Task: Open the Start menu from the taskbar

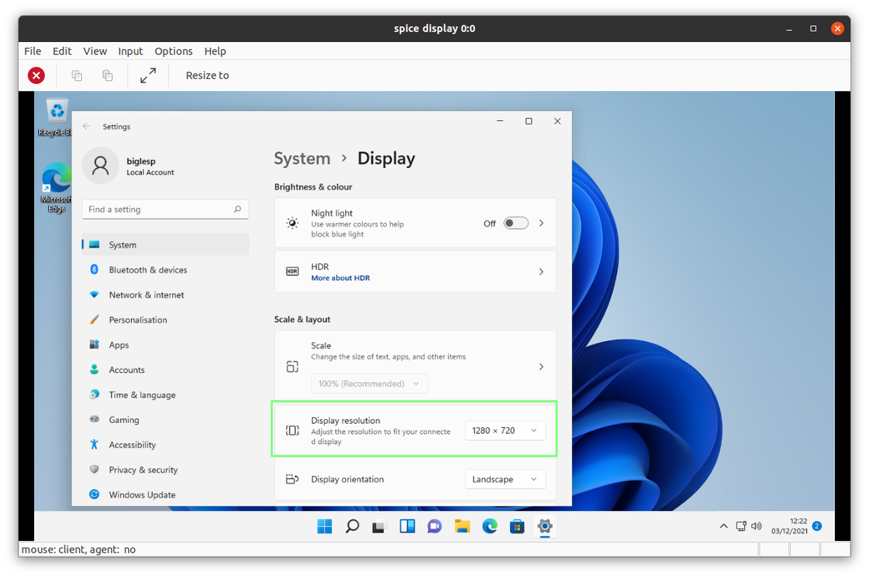Action: pyautogui.click(x=324, y=526)
